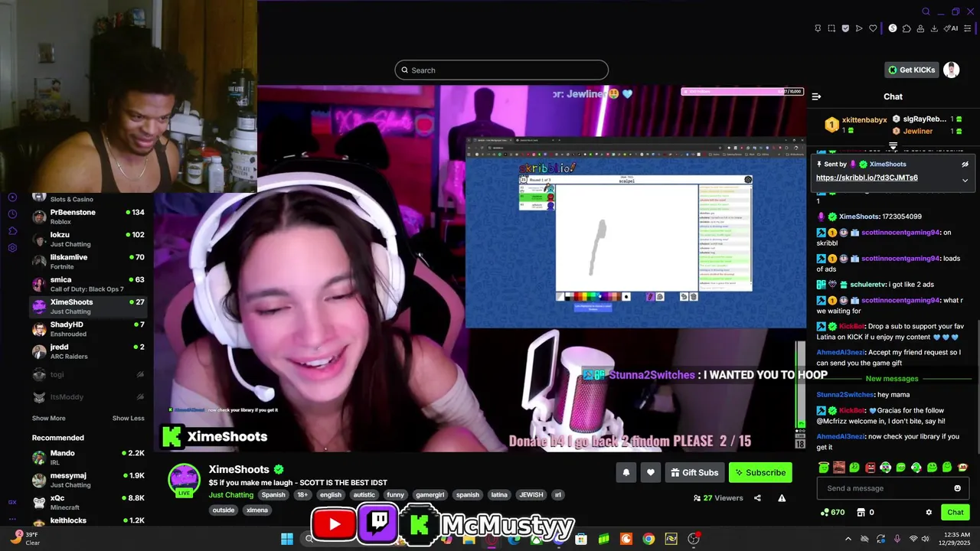This screenshot has width=980, height=551.
Task: Open chat settings gear icon
Action: pyautogui.click(x=929, y=512)
